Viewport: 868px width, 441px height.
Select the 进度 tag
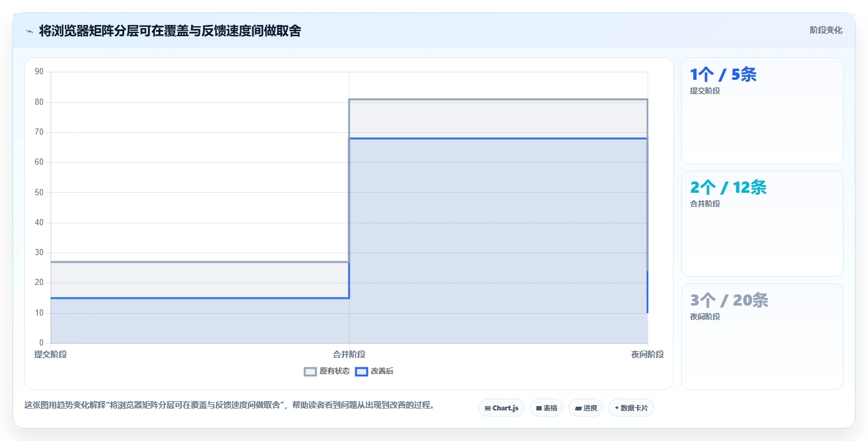(x=586, y=408)
